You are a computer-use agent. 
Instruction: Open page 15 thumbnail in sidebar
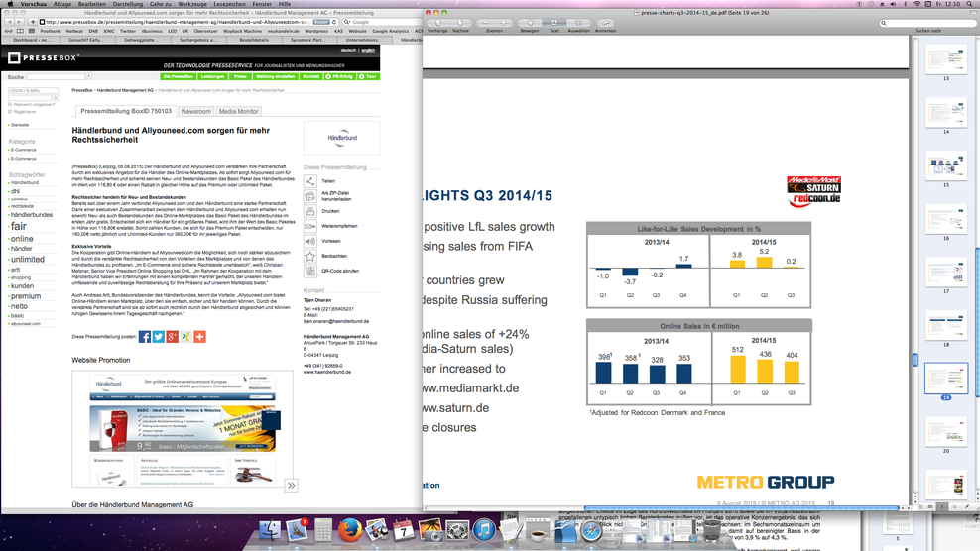coord(945,166)
